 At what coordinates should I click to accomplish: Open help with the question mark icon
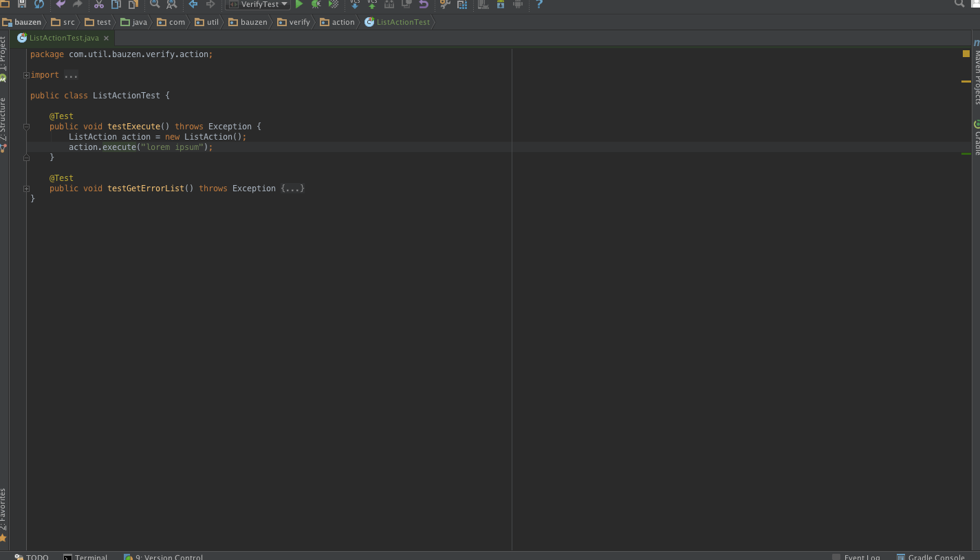pos(539,4)
